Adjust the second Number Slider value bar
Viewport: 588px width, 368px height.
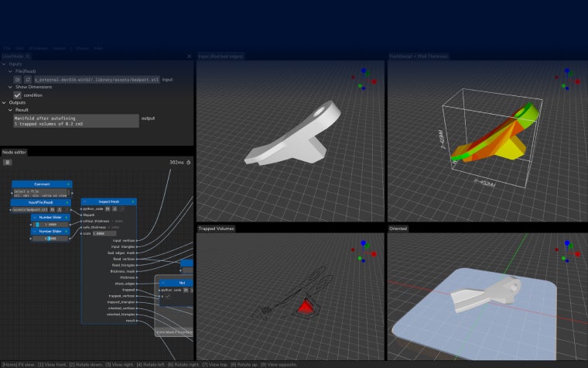pyautogui.click(x=50, y=239)
